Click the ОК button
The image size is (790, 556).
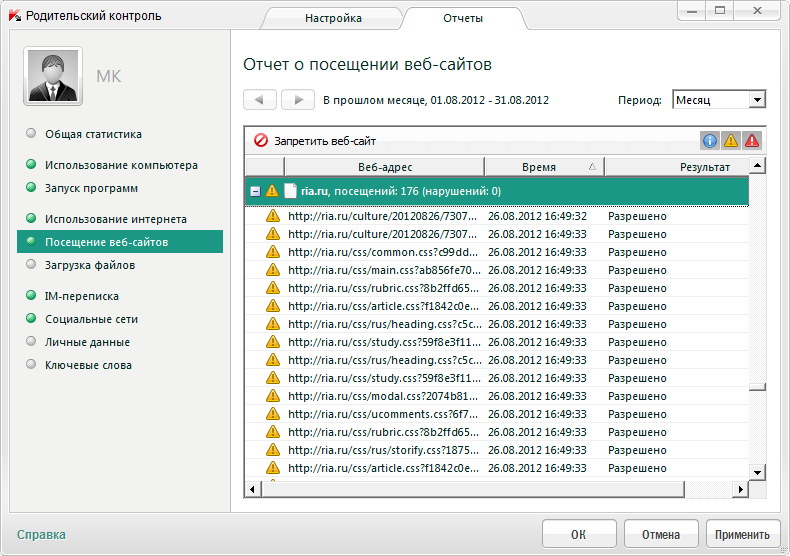[x=579, y=534]
